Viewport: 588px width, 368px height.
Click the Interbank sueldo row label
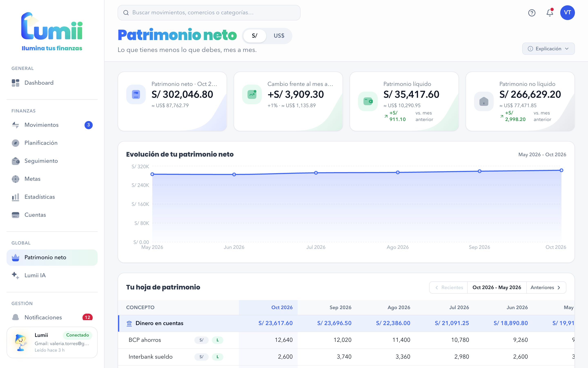(x=150, y=357)
